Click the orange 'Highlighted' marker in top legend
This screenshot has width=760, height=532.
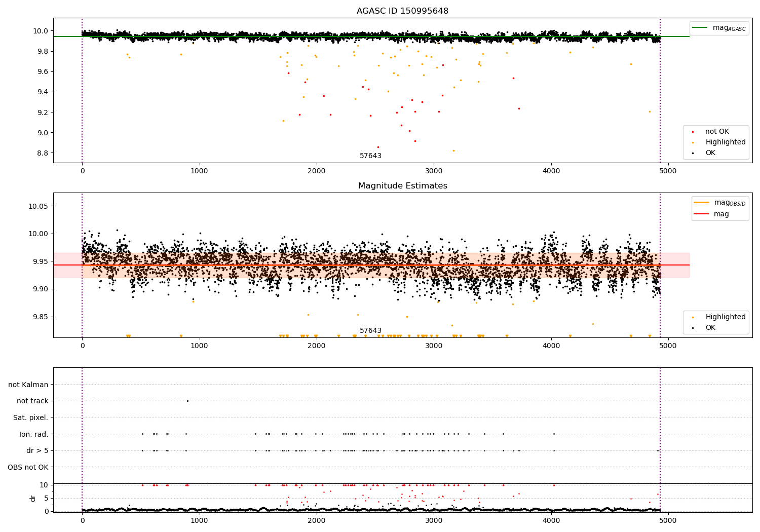click(x=693, y=142)
